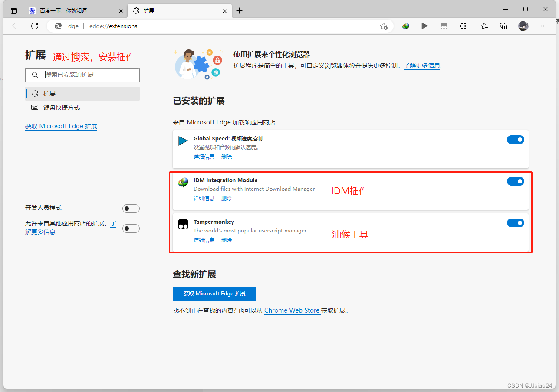Viewport: 559px width, 392px height.
Task: Click the keyboard shortcuts icon in sidebar
Action: click(35, 108)
